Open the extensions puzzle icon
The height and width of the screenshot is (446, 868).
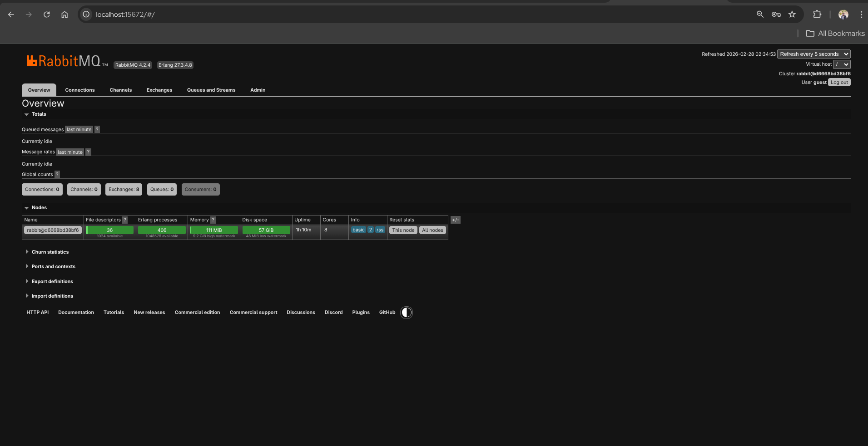pyautogui.click(x=817, y=15)
